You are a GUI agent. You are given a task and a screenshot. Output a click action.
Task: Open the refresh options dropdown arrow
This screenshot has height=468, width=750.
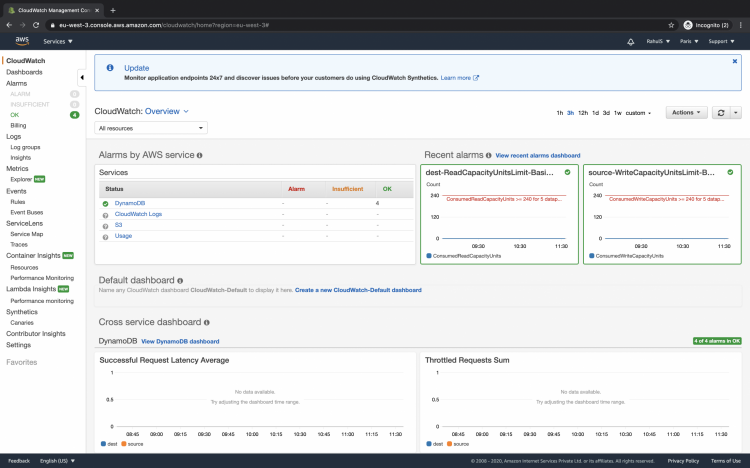[x=736, y=113]
